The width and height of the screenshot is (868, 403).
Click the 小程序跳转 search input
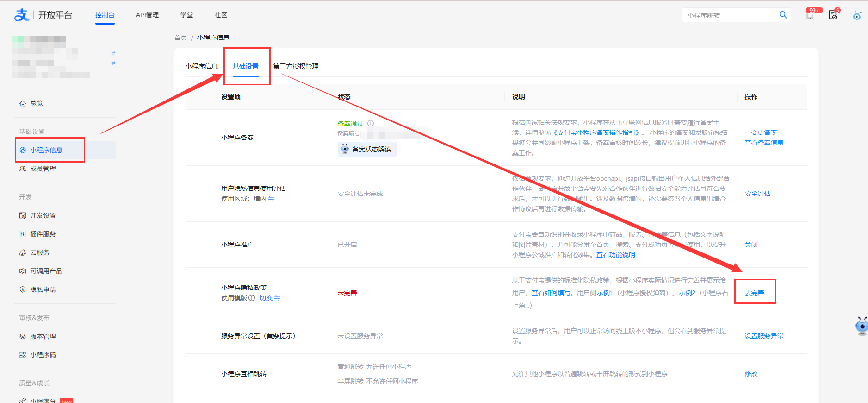click(730, 15)
